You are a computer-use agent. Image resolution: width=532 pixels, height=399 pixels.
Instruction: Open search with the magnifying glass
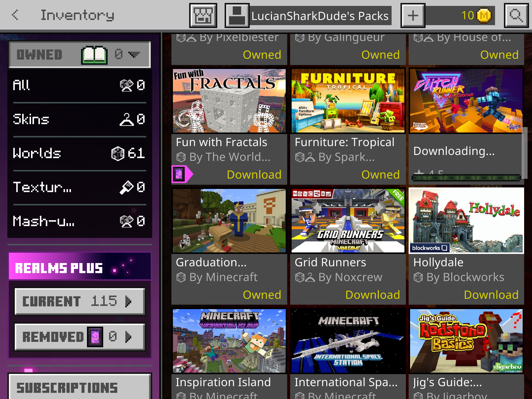coord(516,16)
